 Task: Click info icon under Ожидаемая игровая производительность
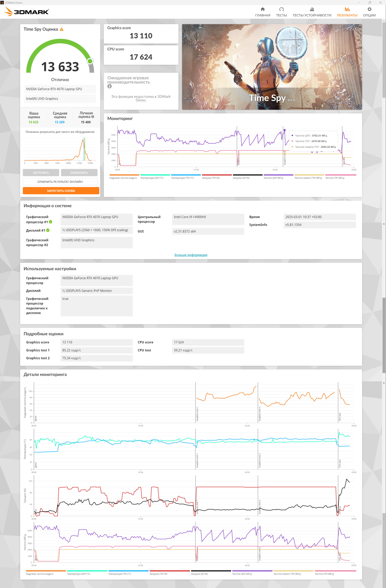pyautogui.click(x=110, y=86)
